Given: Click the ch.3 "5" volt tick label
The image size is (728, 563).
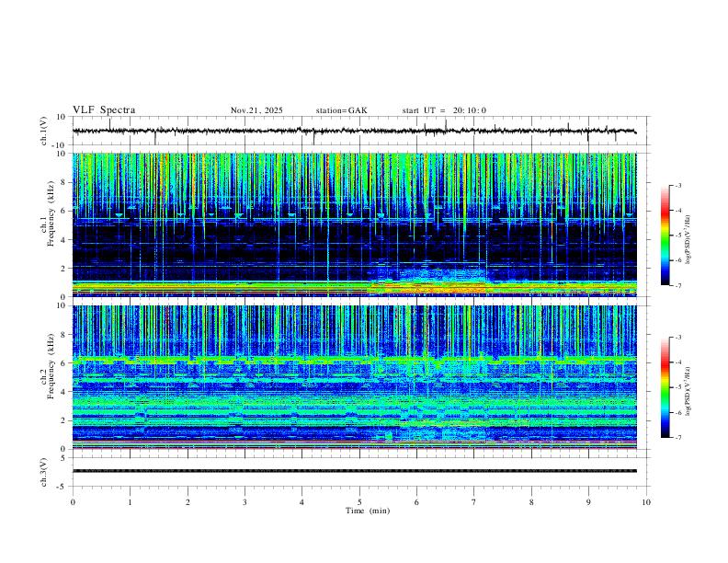Looking at the screenshot, I should coord(64,458).
